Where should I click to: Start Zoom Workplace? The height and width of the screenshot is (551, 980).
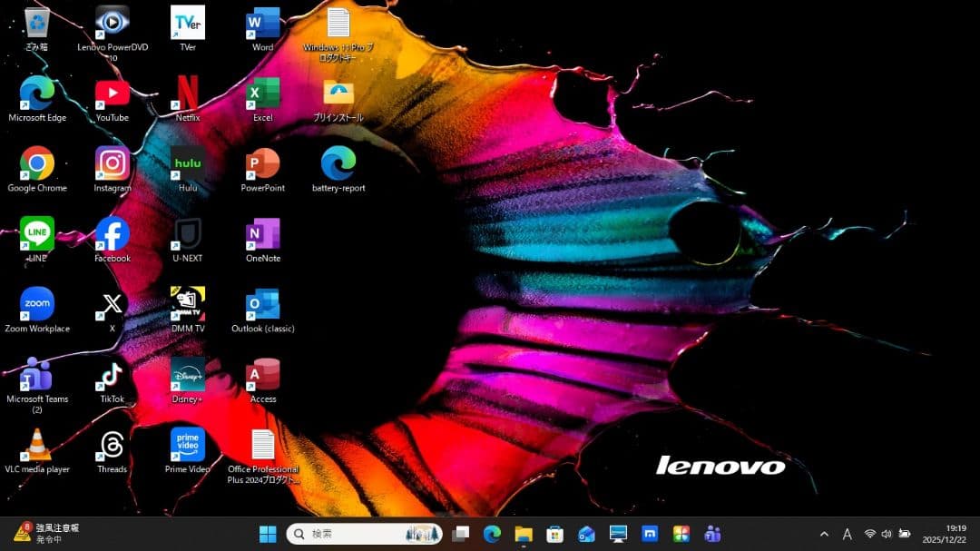coord(36,304)
